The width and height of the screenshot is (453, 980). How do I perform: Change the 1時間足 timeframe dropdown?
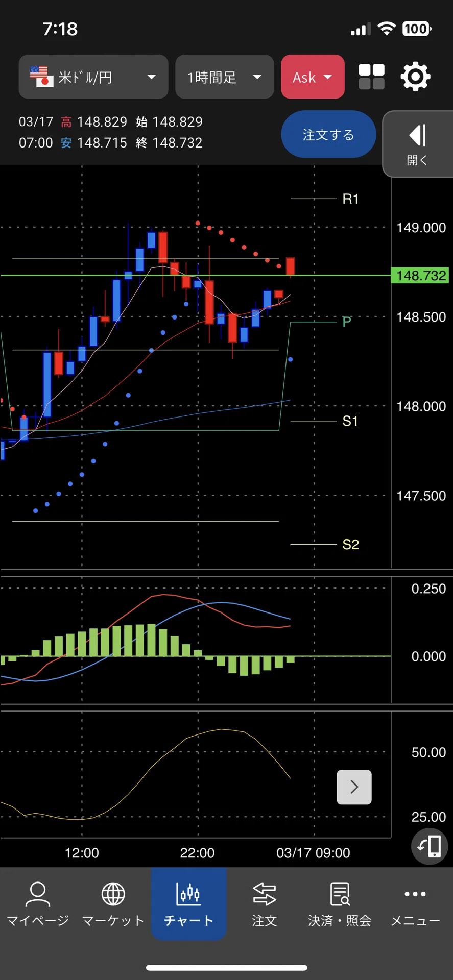pos(225,77)
